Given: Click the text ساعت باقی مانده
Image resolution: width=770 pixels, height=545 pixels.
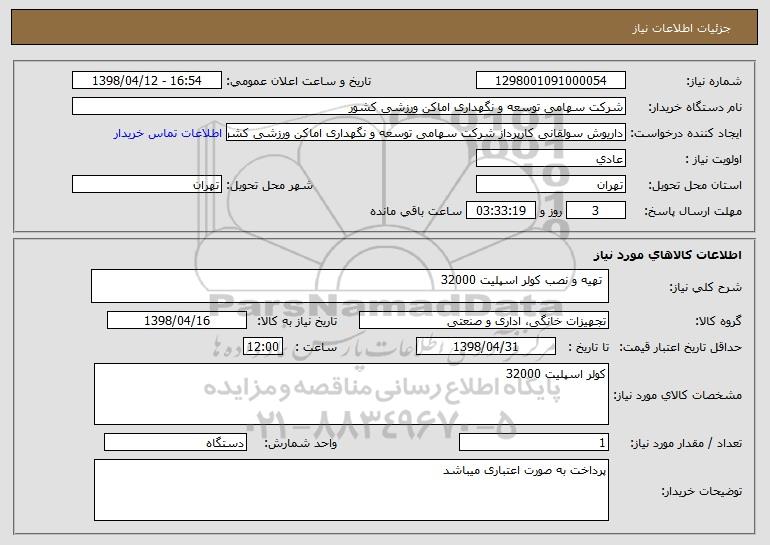Looking at the screenshot, I should coord(415,211).
